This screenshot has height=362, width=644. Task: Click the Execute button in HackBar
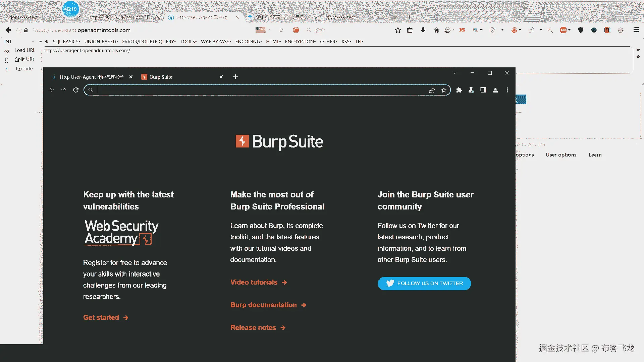point(24,69)
